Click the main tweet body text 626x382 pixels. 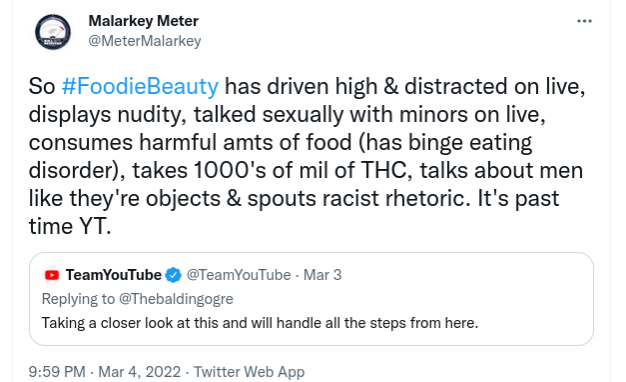tap(307, 156)
